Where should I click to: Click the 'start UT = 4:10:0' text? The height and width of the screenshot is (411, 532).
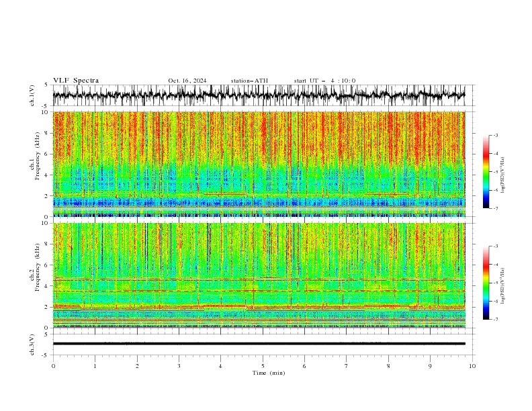click(x=324, y=81)
